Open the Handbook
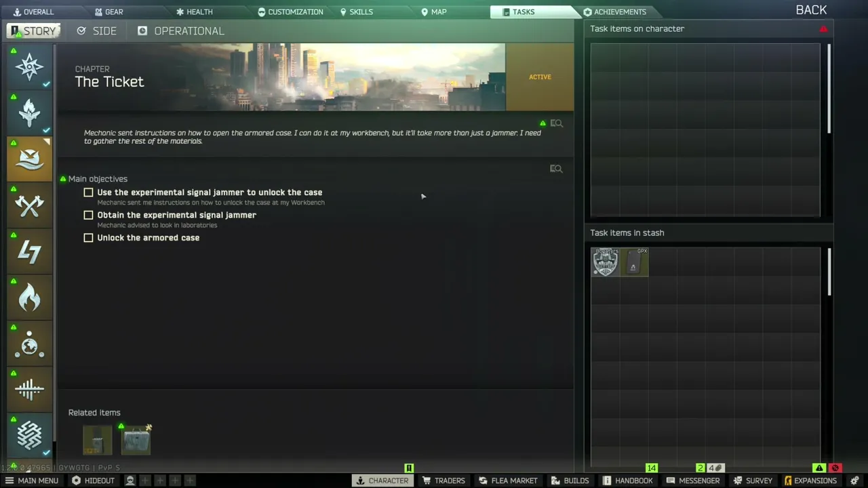Screen dimensions: 868x488 click(x=627, y=481)
